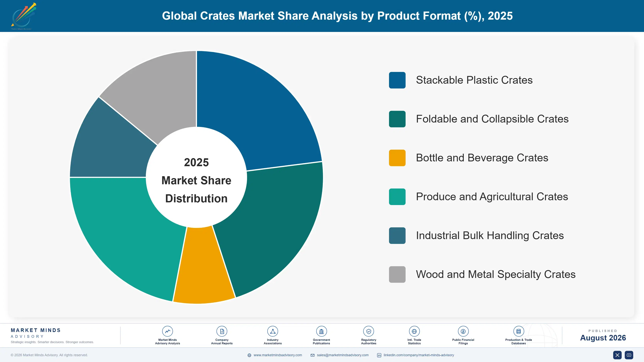Click the Regulatory Authorities shield icon
644x362 pixels.
pos(368,331)
